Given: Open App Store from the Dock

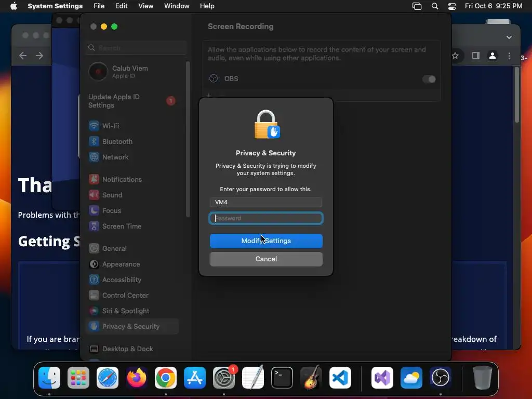Looking at the screenshot, I should [195, 378].
